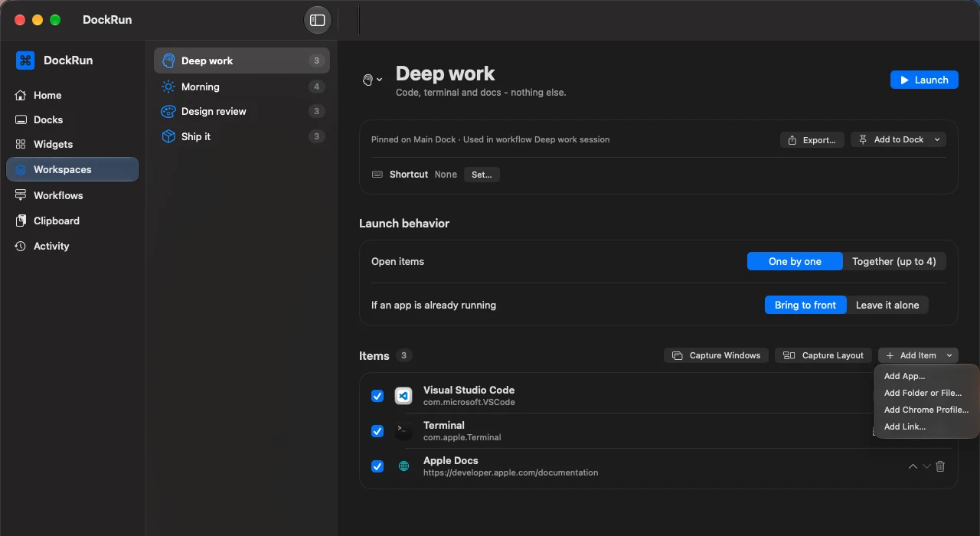Select the Design review workspace

point(242,111)
